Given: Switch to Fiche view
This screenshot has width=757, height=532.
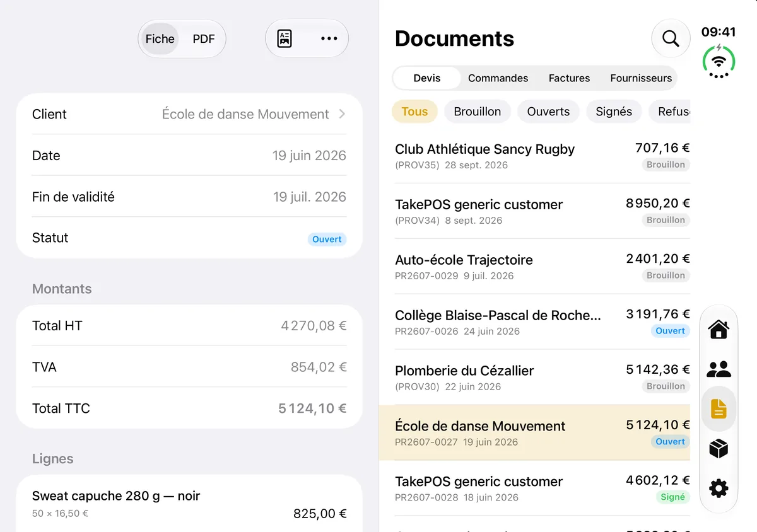Looking at the screenshot, I should (160, 38).
